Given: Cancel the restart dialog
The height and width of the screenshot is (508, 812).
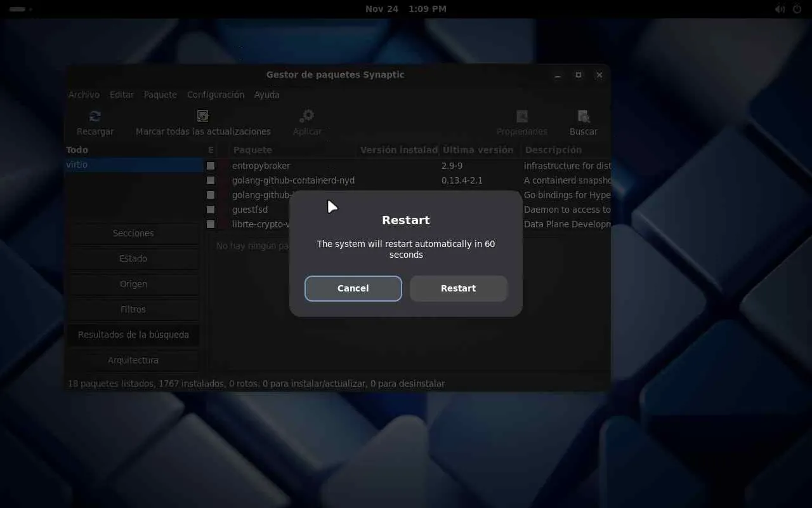Looking at the screenshot, I should (x=353, y=288).
